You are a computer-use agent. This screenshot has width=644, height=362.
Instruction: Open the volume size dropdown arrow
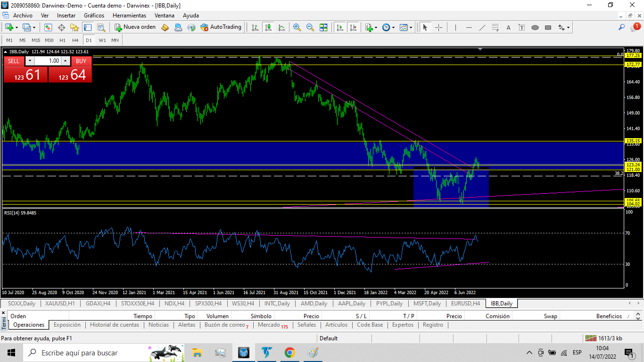pos(30,61)
